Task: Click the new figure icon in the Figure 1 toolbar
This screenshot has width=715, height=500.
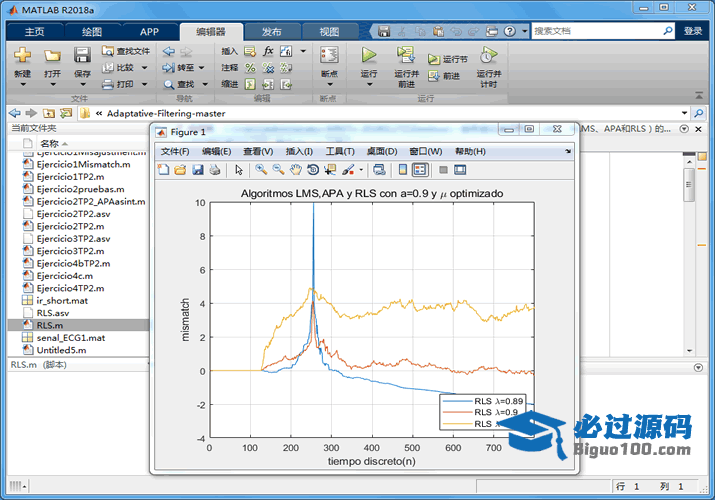Action: coord(163,170)
